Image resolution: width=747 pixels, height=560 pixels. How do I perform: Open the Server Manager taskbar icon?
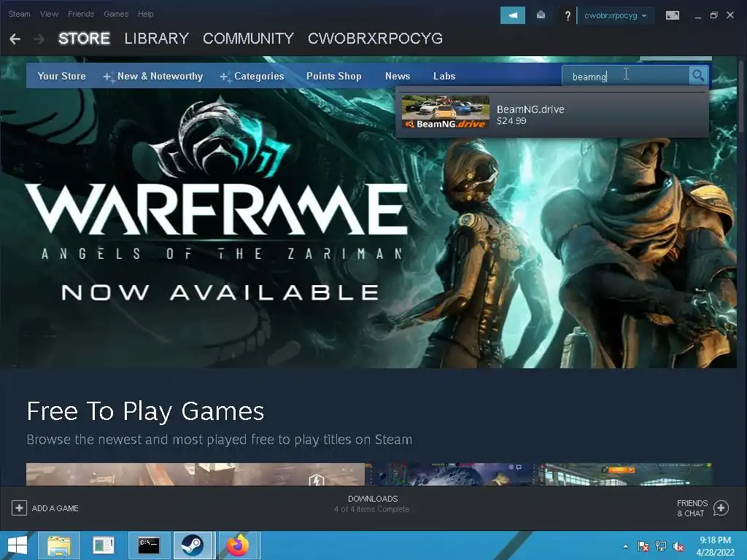[104, 545]
